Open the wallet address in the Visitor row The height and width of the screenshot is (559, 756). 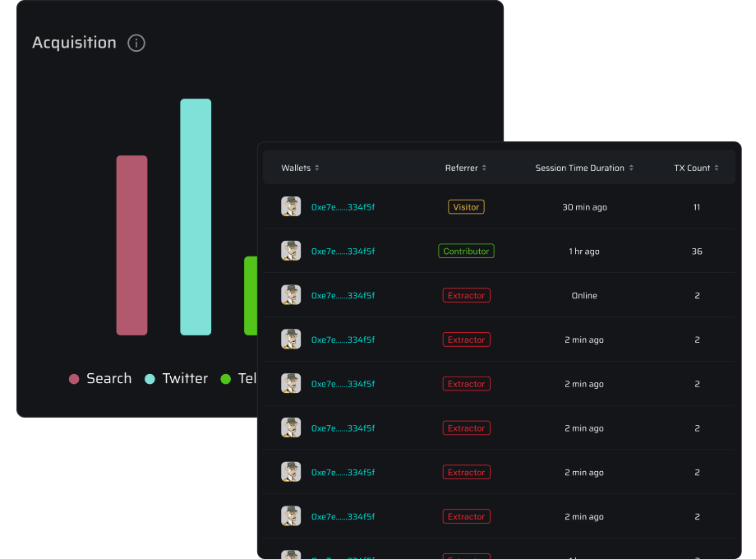pyautogui.click(x=343, y=207)
